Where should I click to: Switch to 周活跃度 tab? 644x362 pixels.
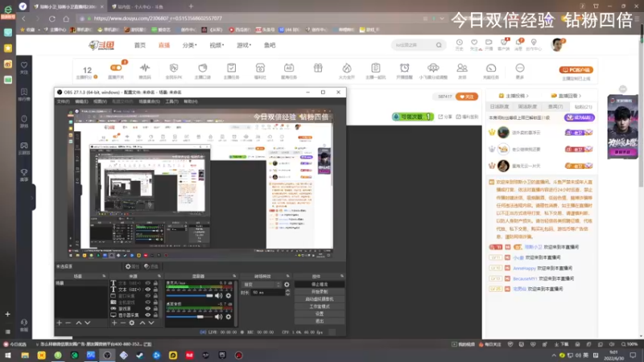pyautogui.click(x=527, y=107)
